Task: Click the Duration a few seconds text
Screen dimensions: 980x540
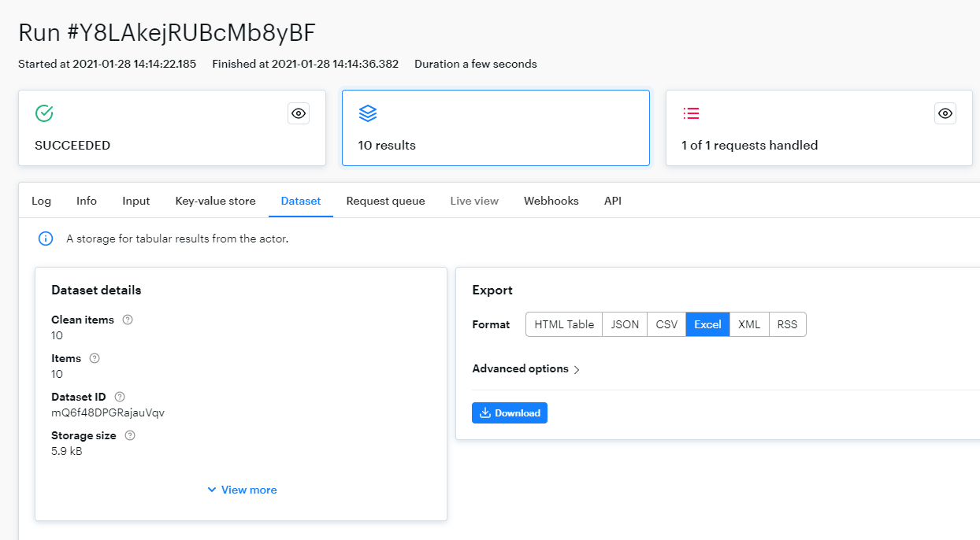Action: (x=476, y=64)
